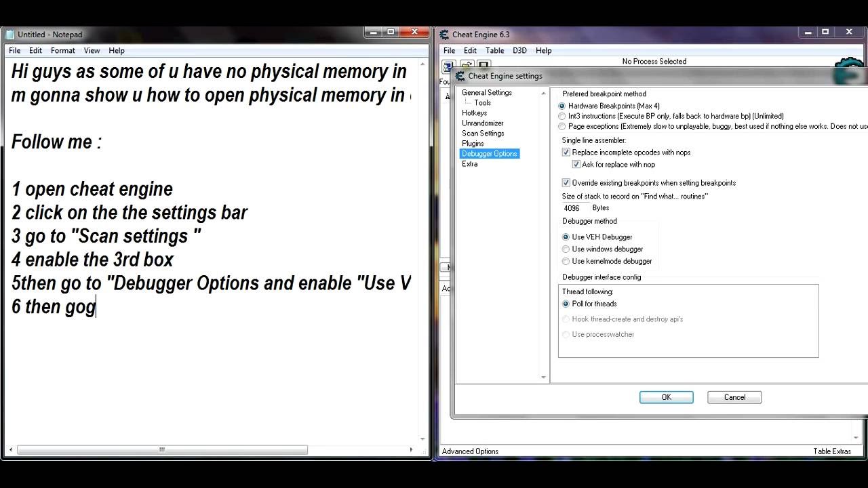
Task: Open Notepad File menu
Action: click(x=14, y=51)
